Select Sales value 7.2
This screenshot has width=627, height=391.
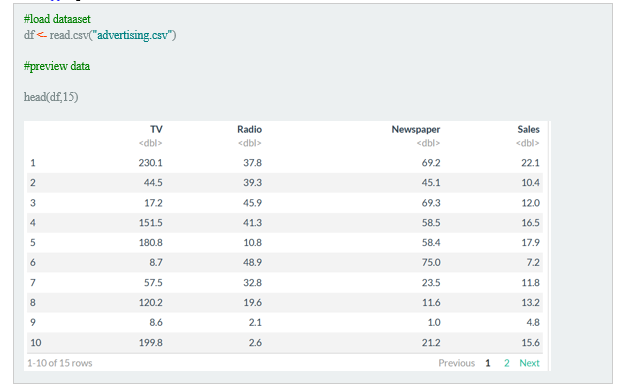pyautogui.click(x=533, y=263)
